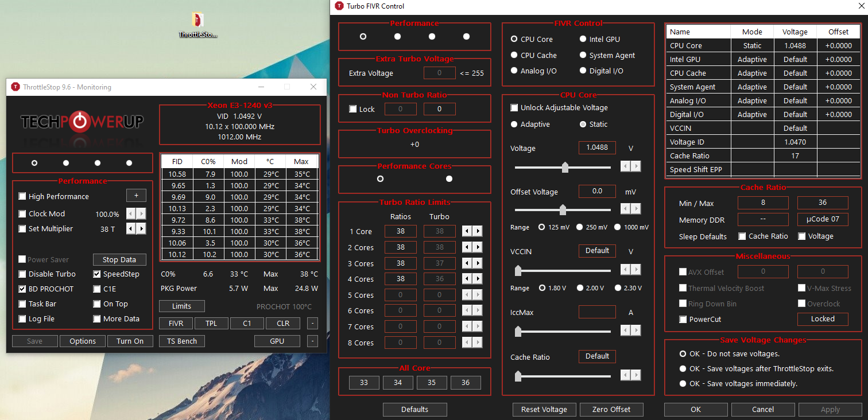Select Adaptive voltage mode
The image size is (868, 420).
[514, 125]
